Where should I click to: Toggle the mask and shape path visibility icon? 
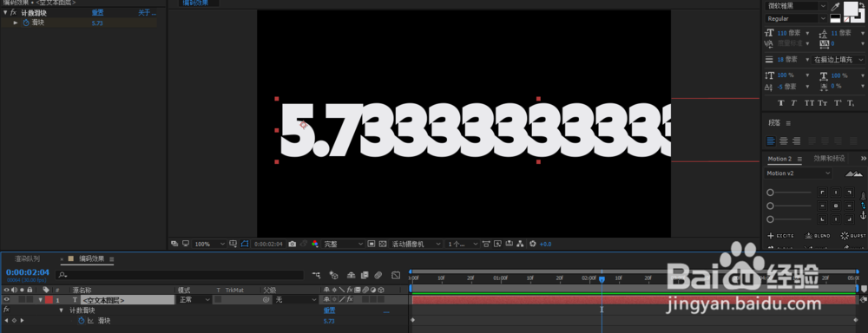245,244
